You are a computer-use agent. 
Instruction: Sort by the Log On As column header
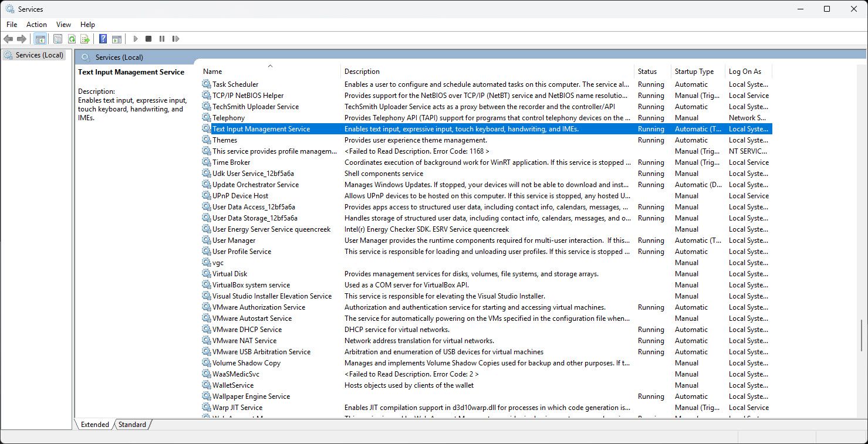pyautogui.click(x=748, y=72)
